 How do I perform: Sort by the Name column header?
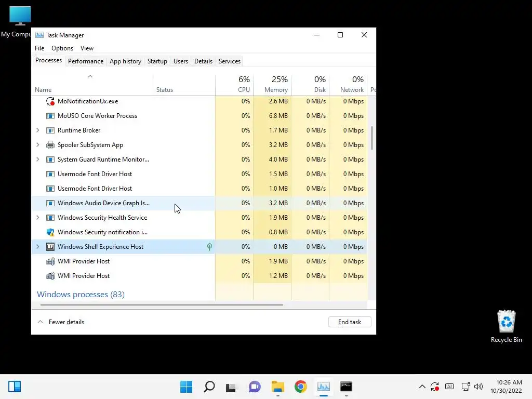92,85
